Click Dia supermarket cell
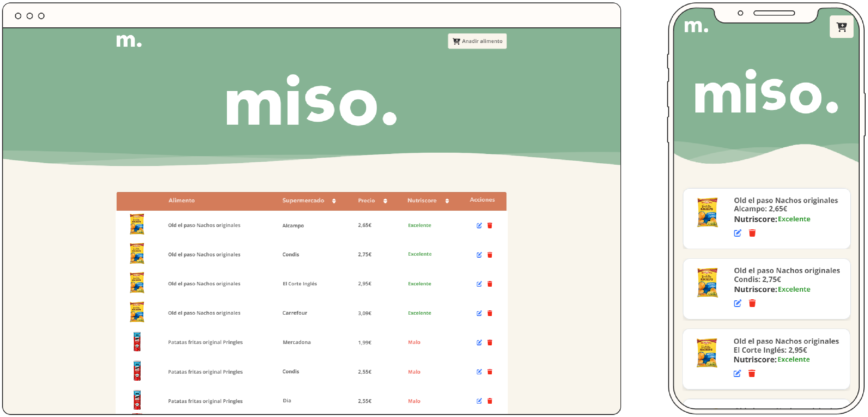Viewport: 868px width, 417px height. 287,401
